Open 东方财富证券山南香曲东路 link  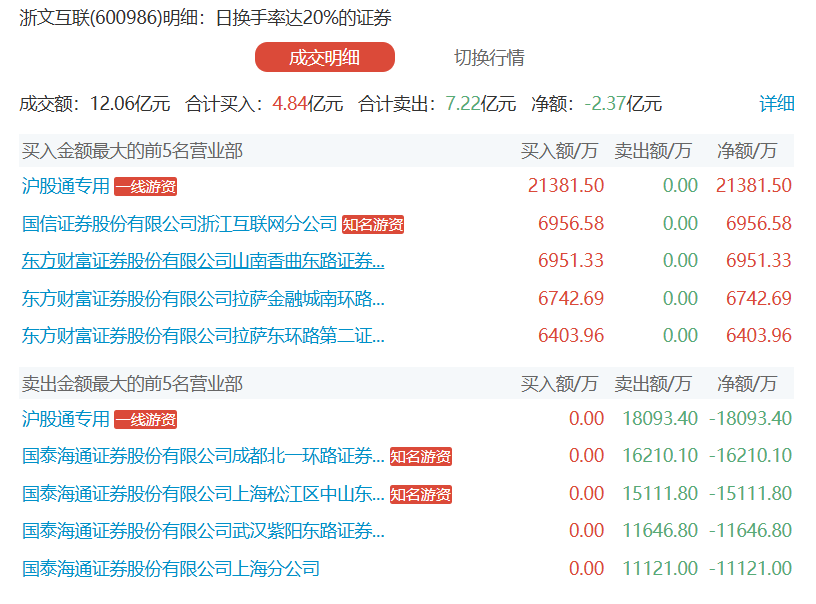(203, 261)
